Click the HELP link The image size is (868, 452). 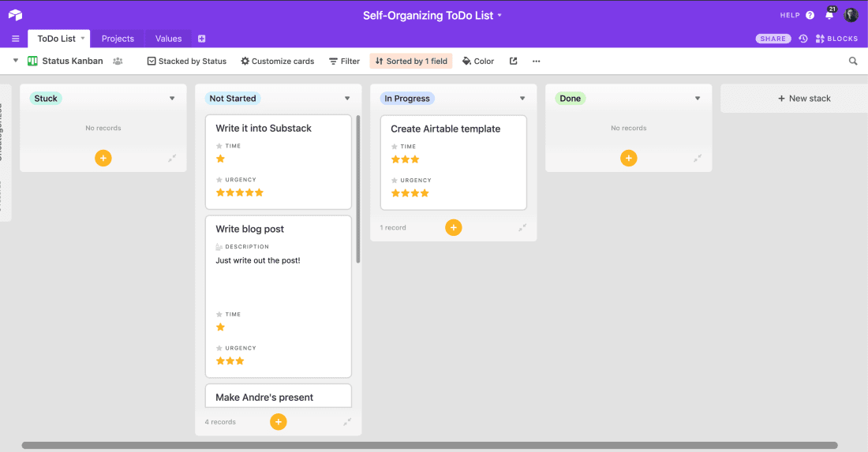click(790, 16)
